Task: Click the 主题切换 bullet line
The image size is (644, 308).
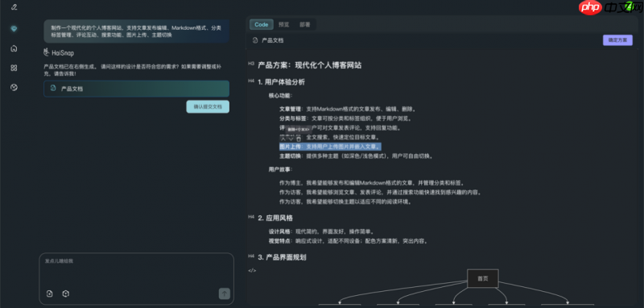Action: (x=357, y=156)
